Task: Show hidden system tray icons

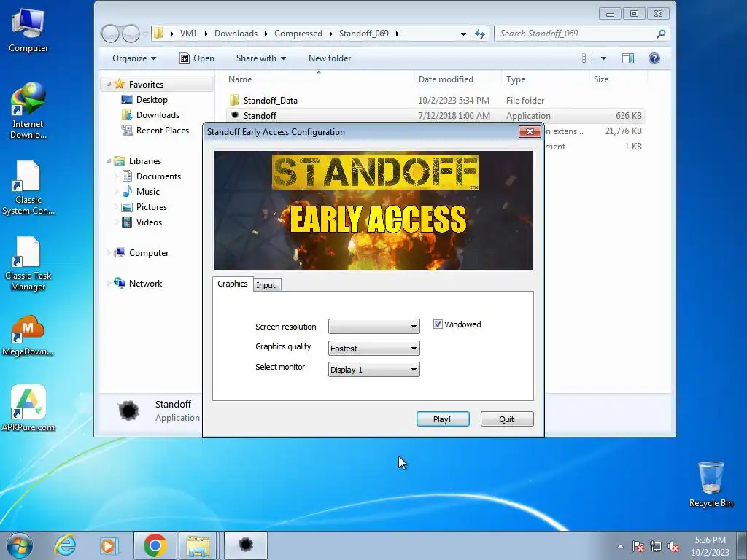Action: pos(620,546)
